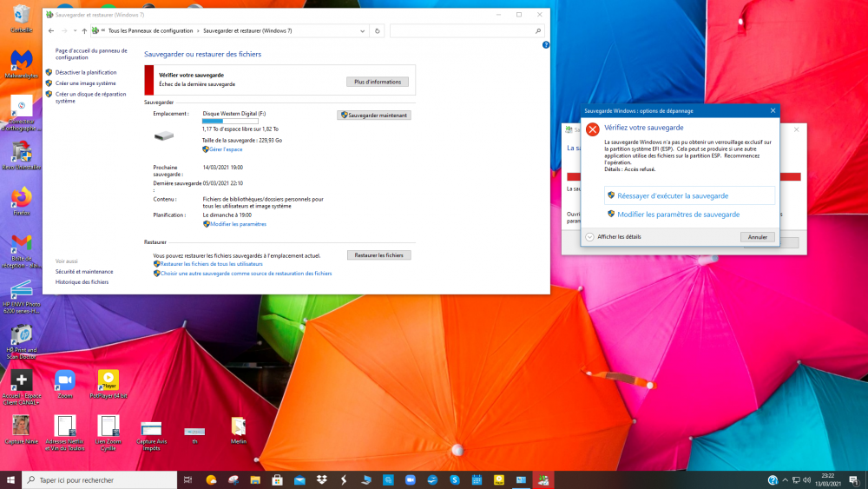Screen dimensions: 868x489
Task: Click the blue help question mark icon
Action: tap(545, 44)
